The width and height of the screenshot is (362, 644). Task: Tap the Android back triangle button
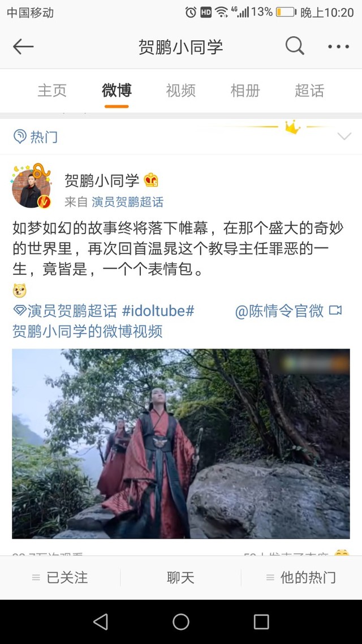coord(101,622)
